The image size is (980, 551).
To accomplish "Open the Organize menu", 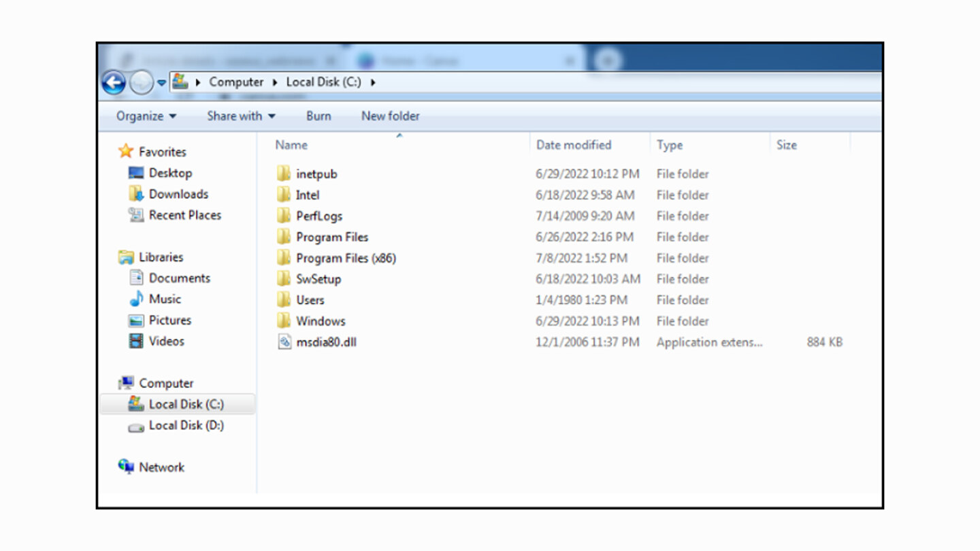I will [146, 116].
